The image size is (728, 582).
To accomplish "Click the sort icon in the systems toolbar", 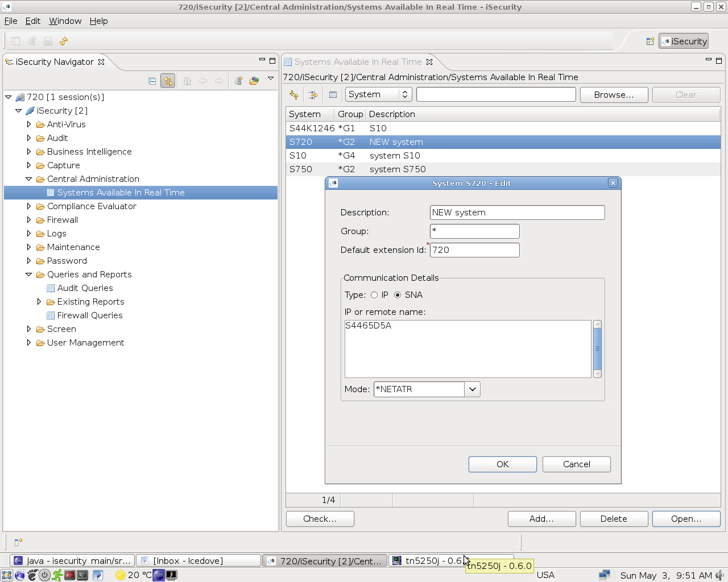I will click(x=294, y=95).
